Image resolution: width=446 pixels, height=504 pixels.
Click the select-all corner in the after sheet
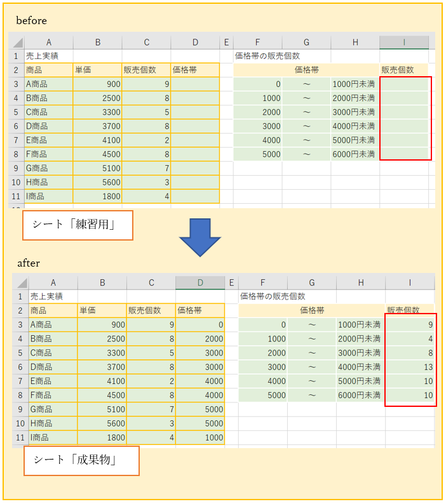(21, 282)
